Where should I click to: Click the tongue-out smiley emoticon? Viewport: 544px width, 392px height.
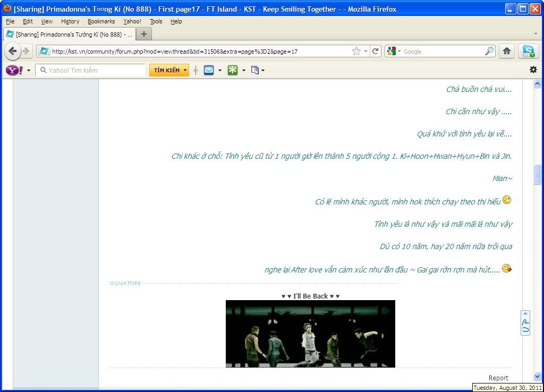[x=507, y=268]
